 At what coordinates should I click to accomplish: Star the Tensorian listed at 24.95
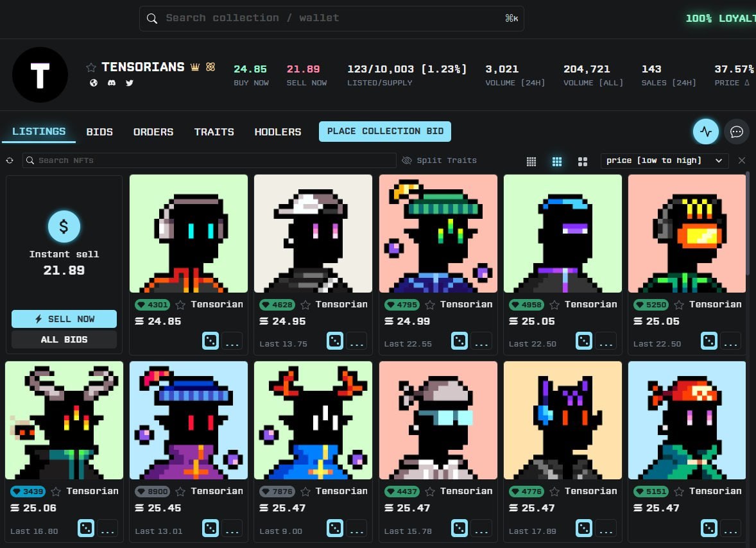click(x=305, y=305)
